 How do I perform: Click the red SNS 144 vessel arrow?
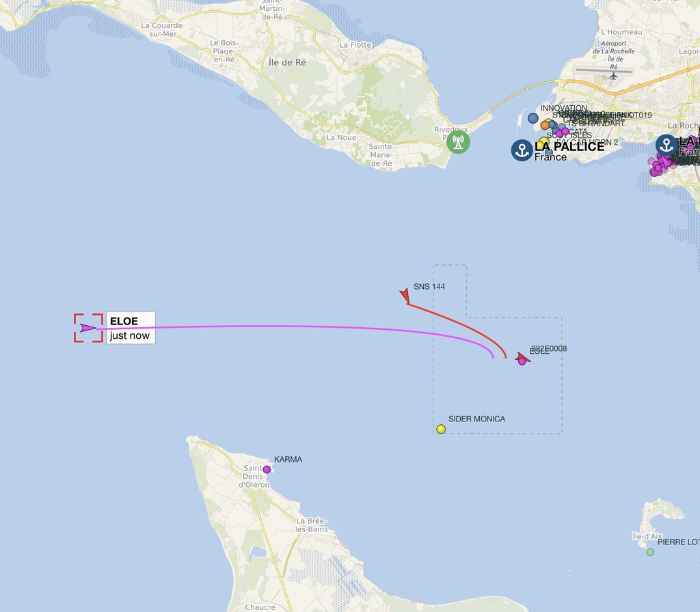(x=405, y=296)
